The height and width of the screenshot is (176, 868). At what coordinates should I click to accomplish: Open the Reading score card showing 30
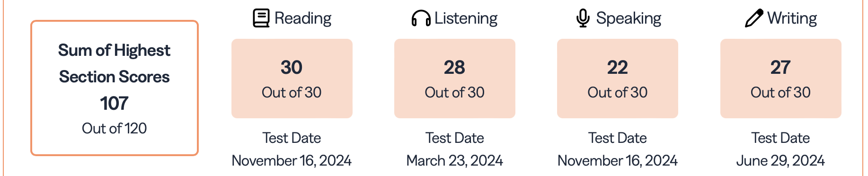(x=292, y=79)
